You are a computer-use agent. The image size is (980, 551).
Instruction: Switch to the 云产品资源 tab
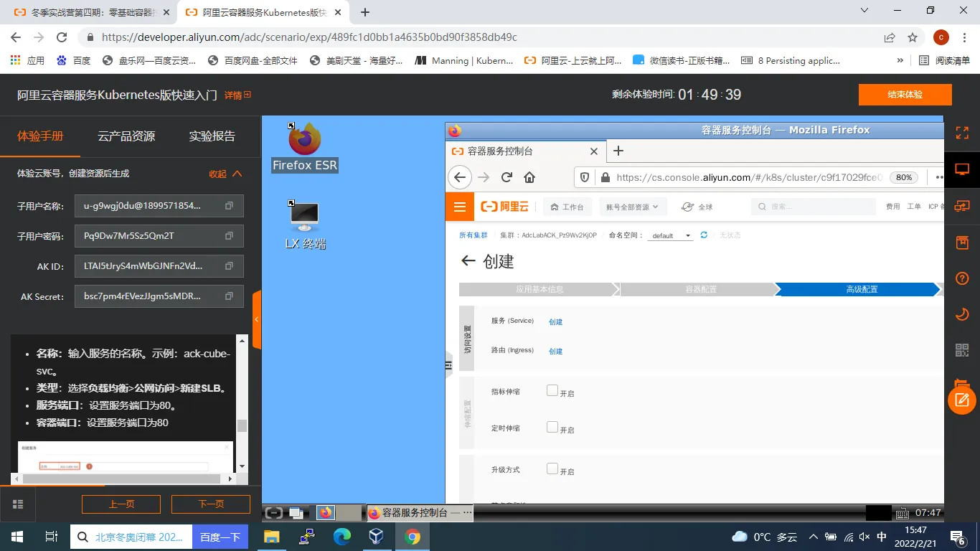126,136
